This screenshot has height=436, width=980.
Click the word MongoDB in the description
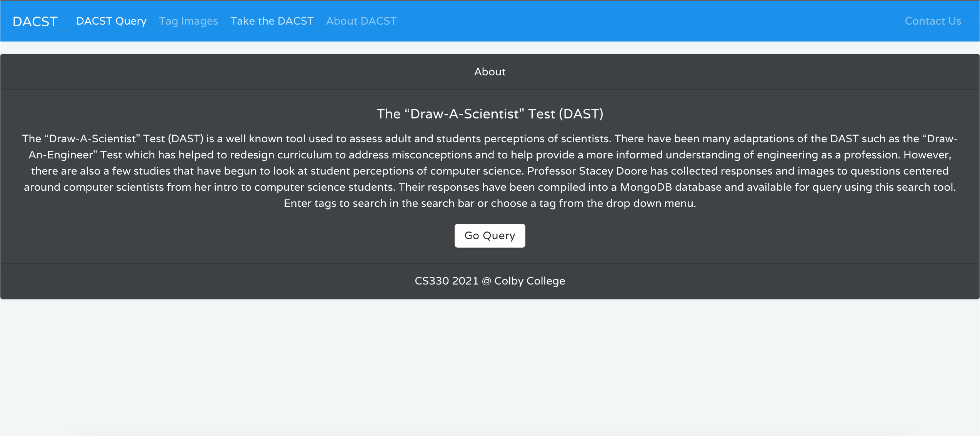[646, 187]
